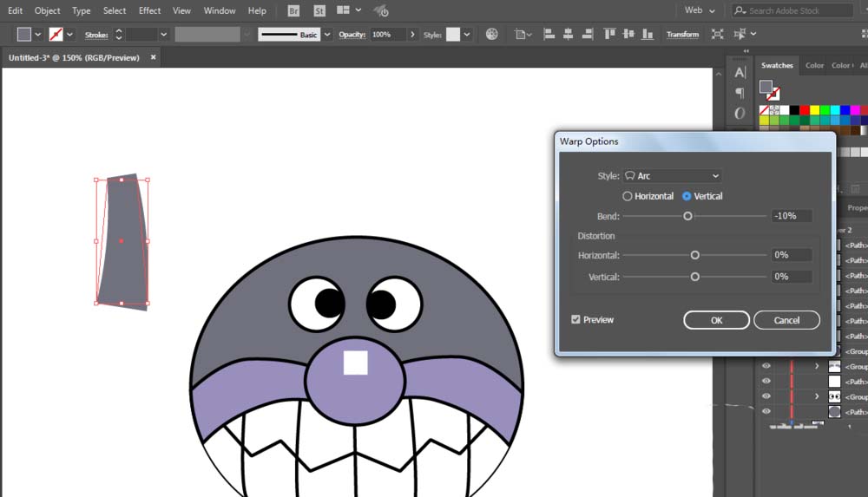Click the arrange documents layout icon
868x497 pixels.
(343, 10)
